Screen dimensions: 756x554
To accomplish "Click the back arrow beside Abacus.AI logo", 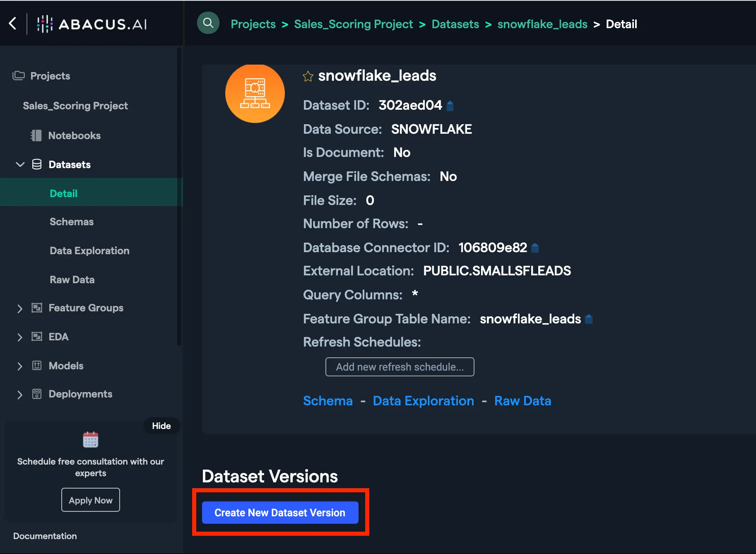I will tap(13, 24).
